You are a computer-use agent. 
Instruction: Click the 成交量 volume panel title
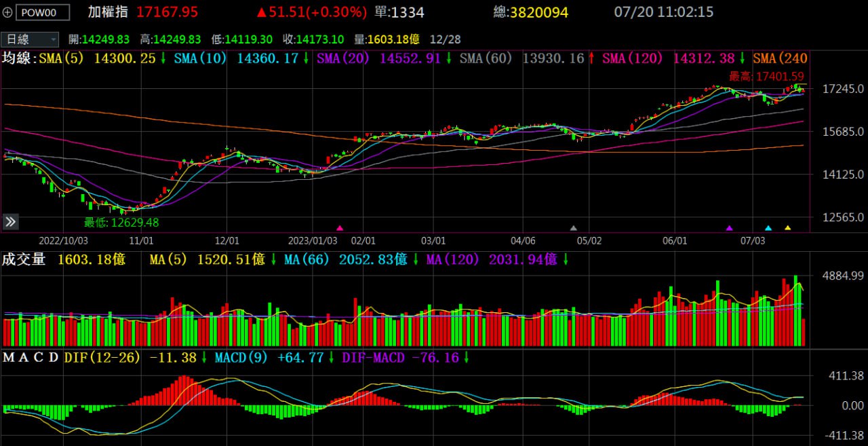pyautogui.click(x=24, y=259)
